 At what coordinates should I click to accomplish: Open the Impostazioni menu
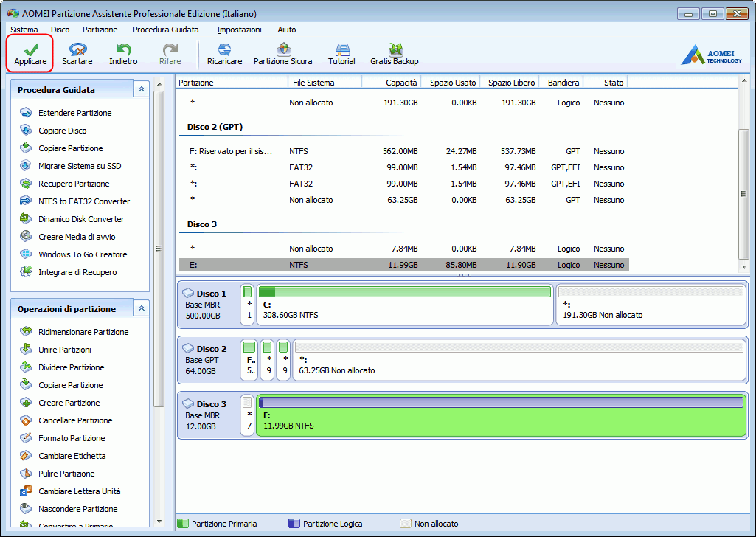(x=239, y=30)
